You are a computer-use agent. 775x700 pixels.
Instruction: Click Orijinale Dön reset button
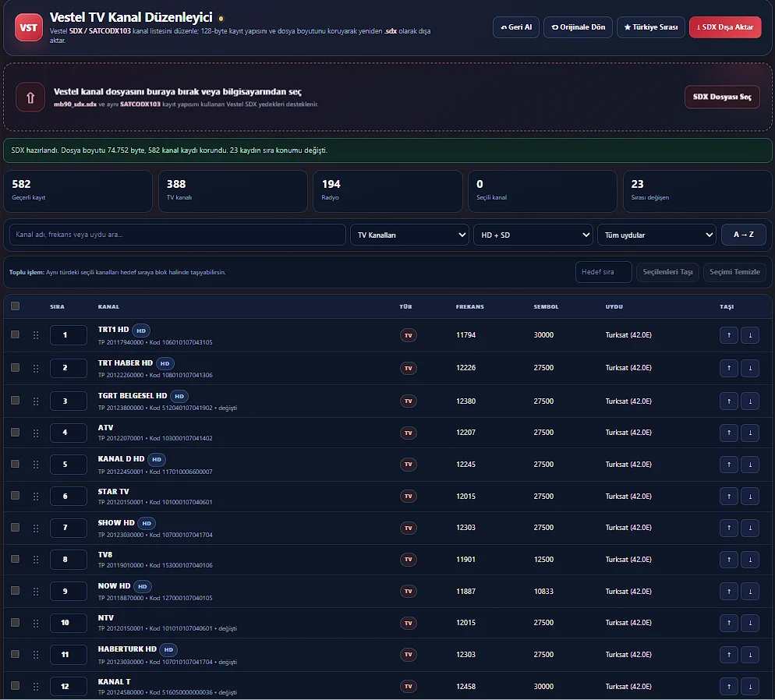click(578, 27)
